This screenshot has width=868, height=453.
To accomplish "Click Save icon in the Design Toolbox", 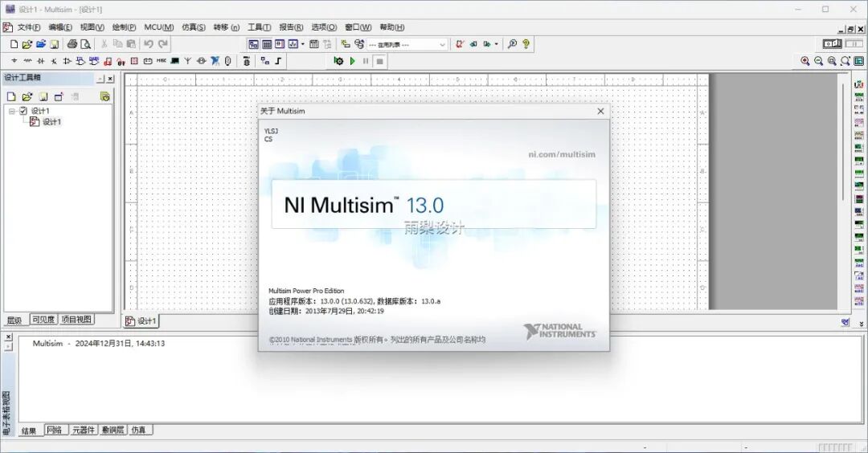I will click(43, 97).
